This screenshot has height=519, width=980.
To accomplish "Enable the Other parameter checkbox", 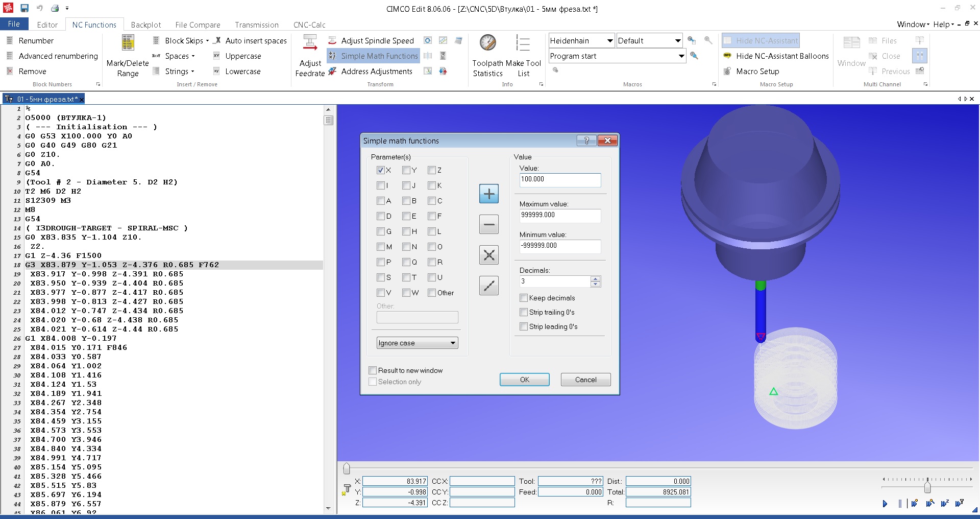I will pos(431,293).
